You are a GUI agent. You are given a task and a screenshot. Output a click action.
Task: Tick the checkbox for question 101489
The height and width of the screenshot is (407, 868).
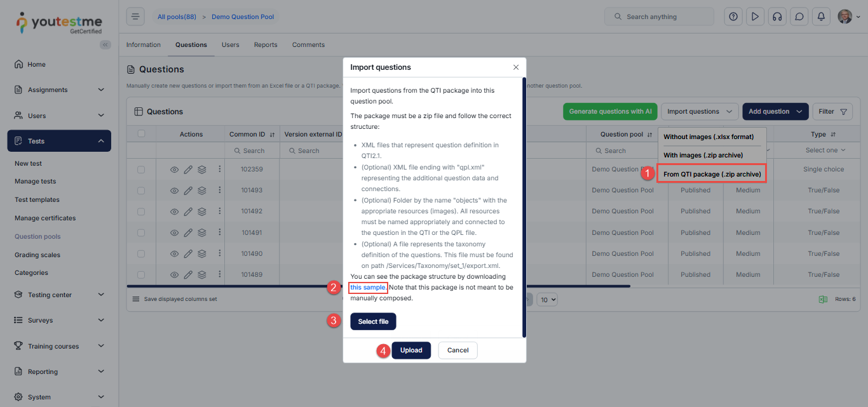[141, 275]
